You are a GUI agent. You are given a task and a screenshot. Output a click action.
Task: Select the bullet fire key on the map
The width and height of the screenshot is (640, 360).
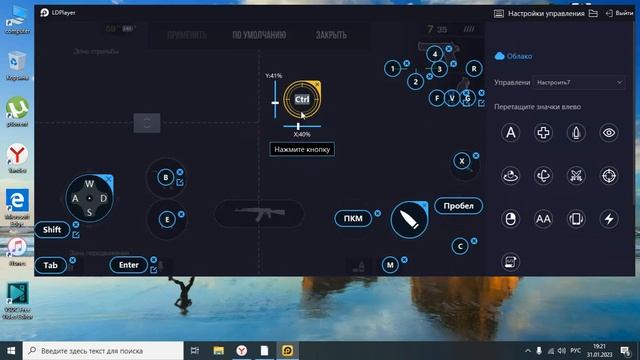(x=409, y=220)
